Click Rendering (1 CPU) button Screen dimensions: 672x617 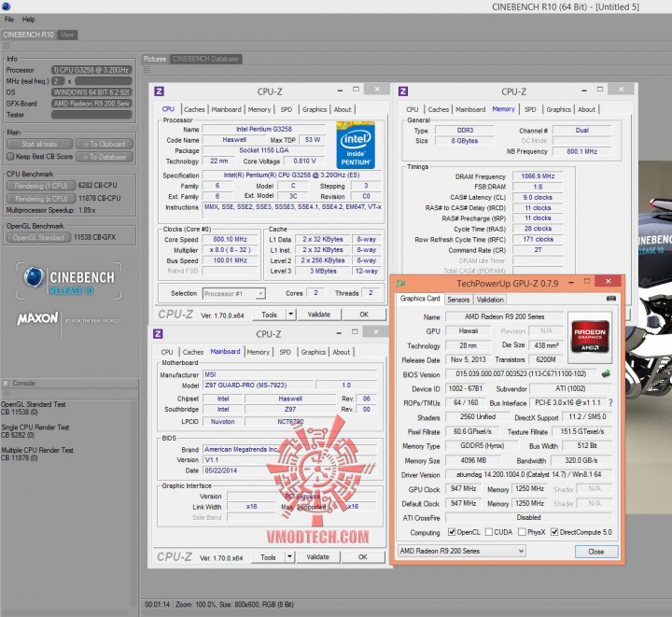pyautogui.click(x=41, y=186)
